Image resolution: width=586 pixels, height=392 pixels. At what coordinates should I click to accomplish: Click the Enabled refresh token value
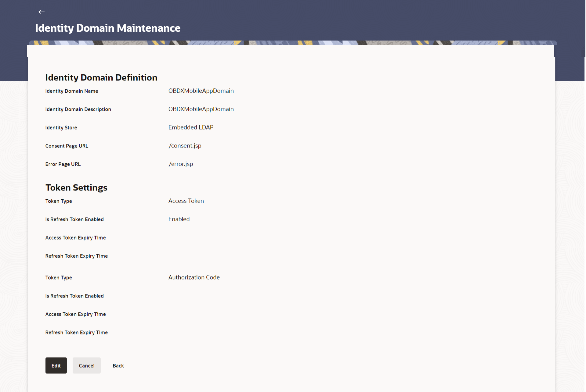tap(179, 219)
